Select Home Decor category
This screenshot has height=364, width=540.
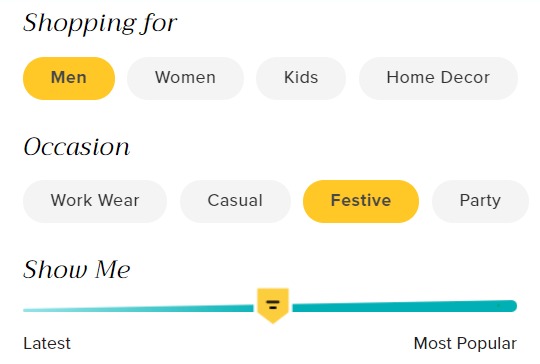click(438, 78)
